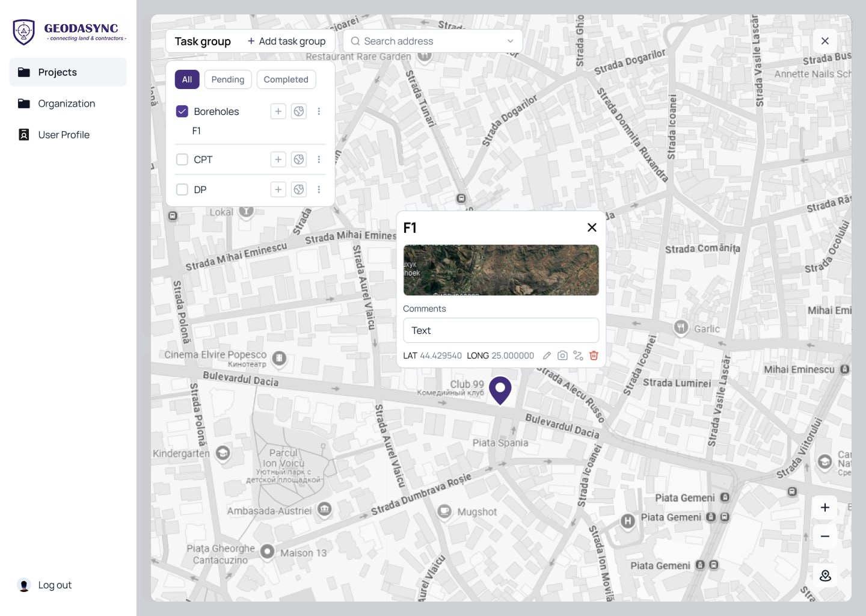
Task: Click the route icon next to the trash
Action: click(578, 356)
